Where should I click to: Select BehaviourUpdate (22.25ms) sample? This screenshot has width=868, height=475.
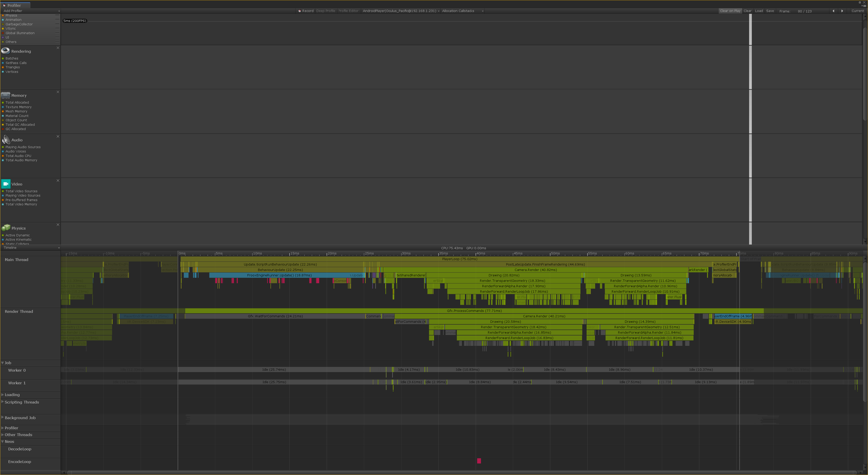click(280, 270)
